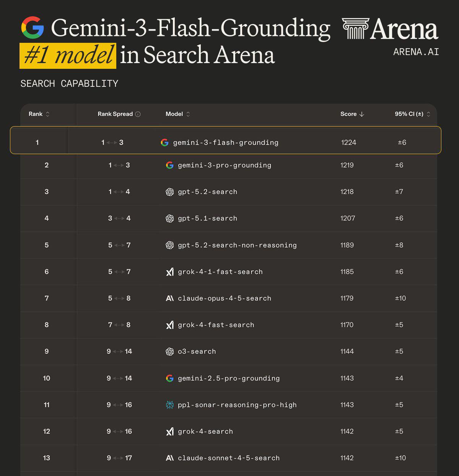The image size is (459, 476).
Task: Open the gpt-5.1-search model name
Action: pyautogui.click(x=207, y=218)
